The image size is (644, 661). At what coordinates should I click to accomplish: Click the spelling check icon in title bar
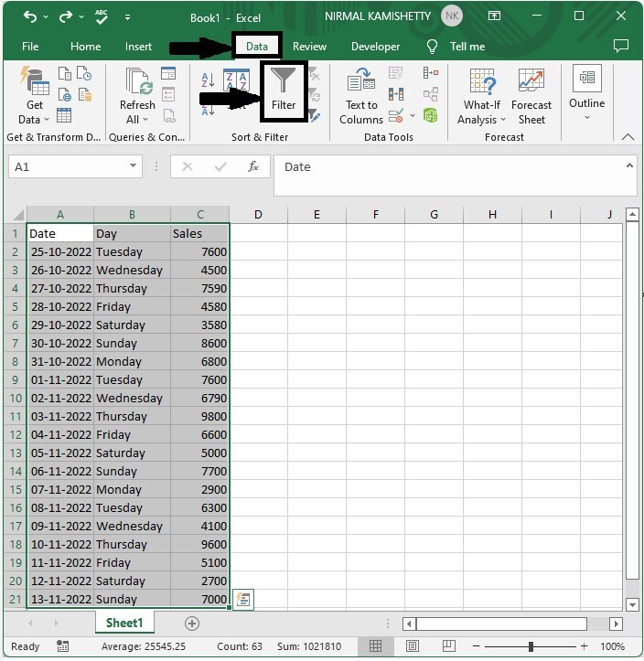tap(102, 16)
